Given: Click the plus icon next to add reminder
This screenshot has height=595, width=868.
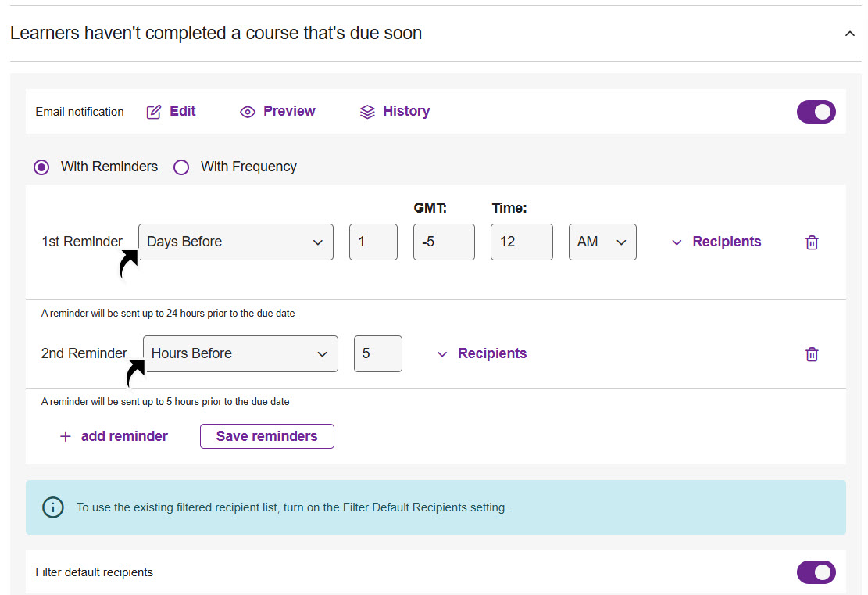Looking at the screenshot, I should pos(66,436).
